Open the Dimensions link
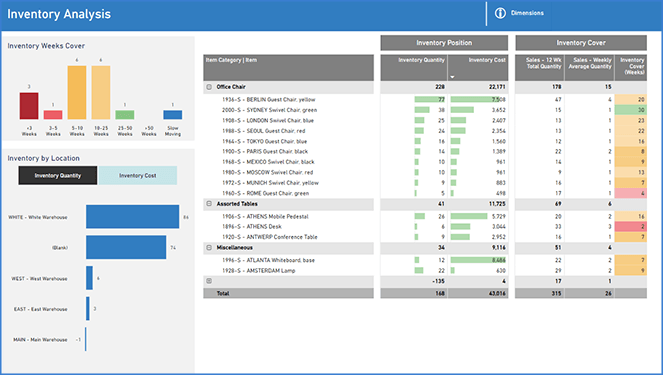The image size is (663, 375). pos(527,13)
